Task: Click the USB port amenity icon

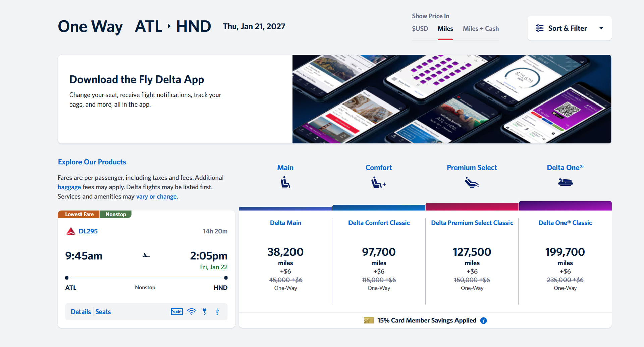Action: click(x=217, y=311)
